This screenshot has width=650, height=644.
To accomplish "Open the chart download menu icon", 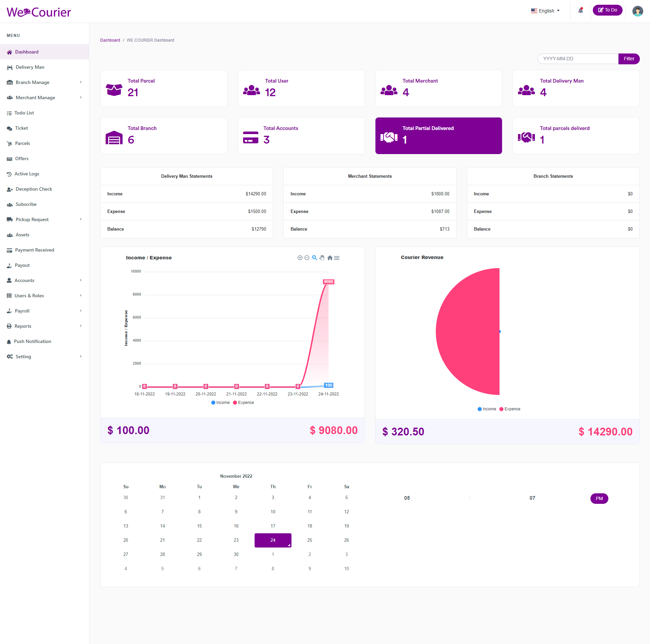I will click(x=337, y=258).
